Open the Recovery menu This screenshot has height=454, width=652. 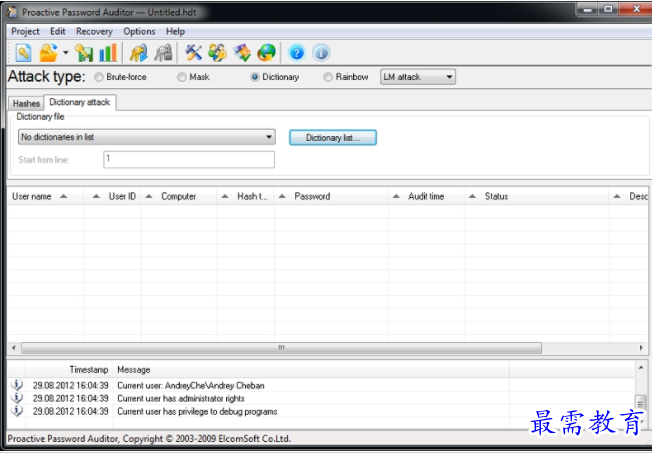pos(94,31)
